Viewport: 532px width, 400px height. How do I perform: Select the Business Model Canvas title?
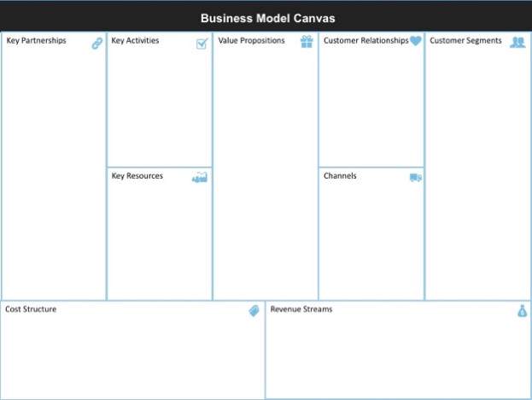tap(267, 18)
